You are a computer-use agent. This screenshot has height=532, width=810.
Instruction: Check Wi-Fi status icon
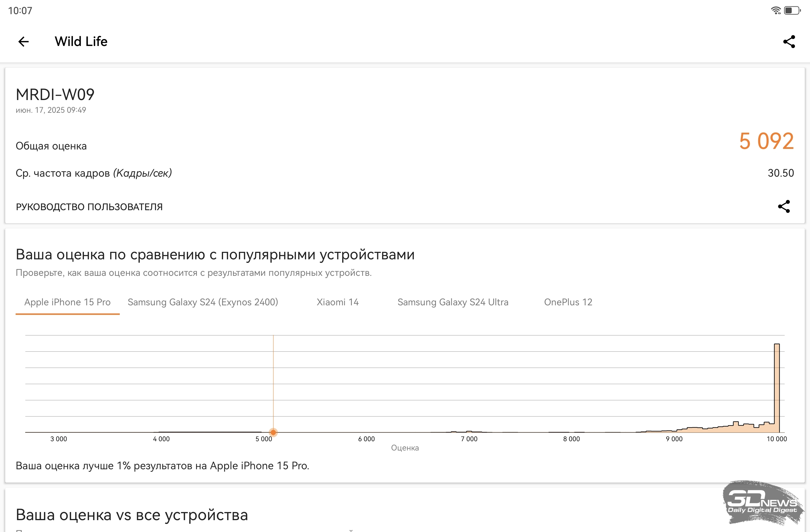point(776,10)
